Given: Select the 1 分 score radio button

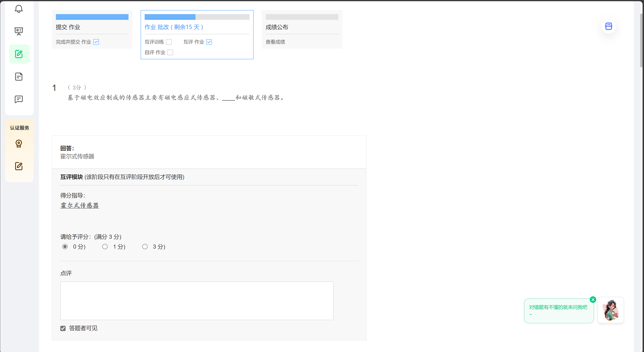Looking at the screenshot, I should coord(105,247).
